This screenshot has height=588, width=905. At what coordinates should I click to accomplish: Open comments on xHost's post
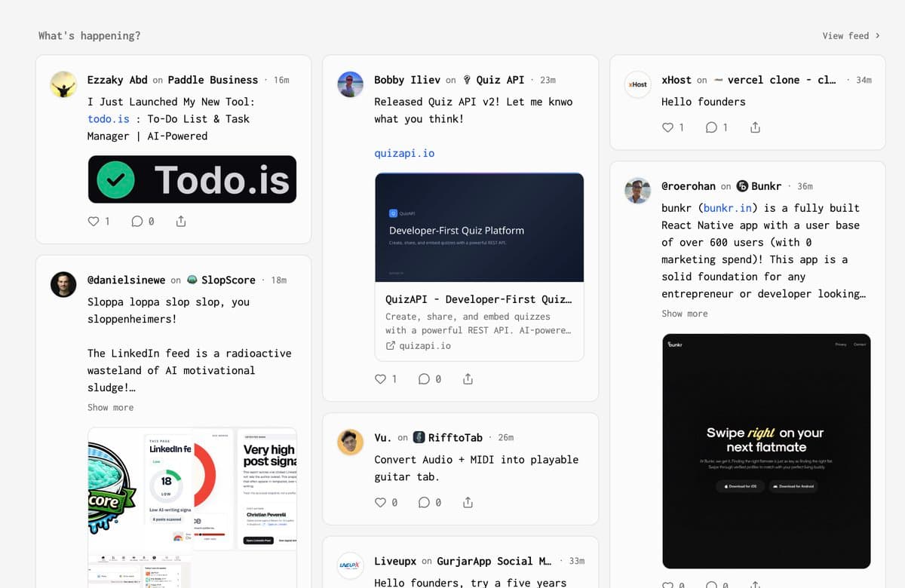point(712,127)
